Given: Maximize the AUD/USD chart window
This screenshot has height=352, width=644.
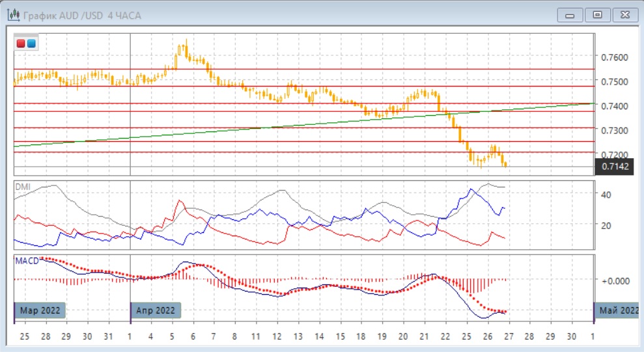Looking at the screenshot, I should click(x=598, y=14).
